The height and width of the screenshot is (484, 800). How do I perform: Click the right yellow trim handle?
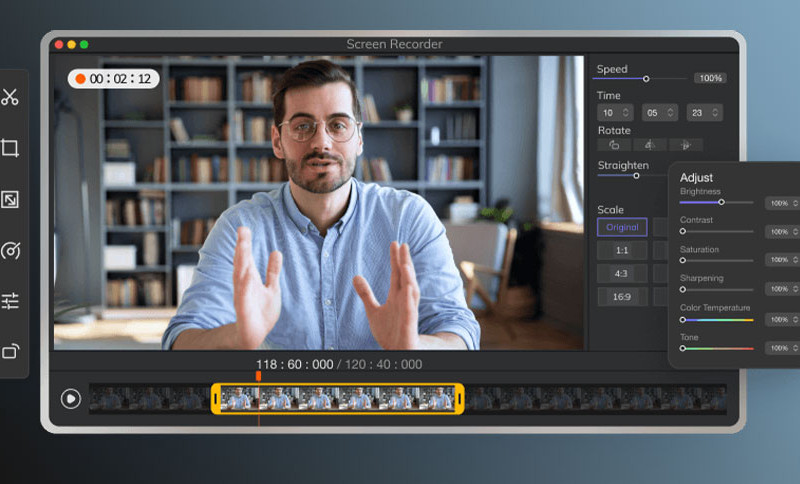coord(459,399)
